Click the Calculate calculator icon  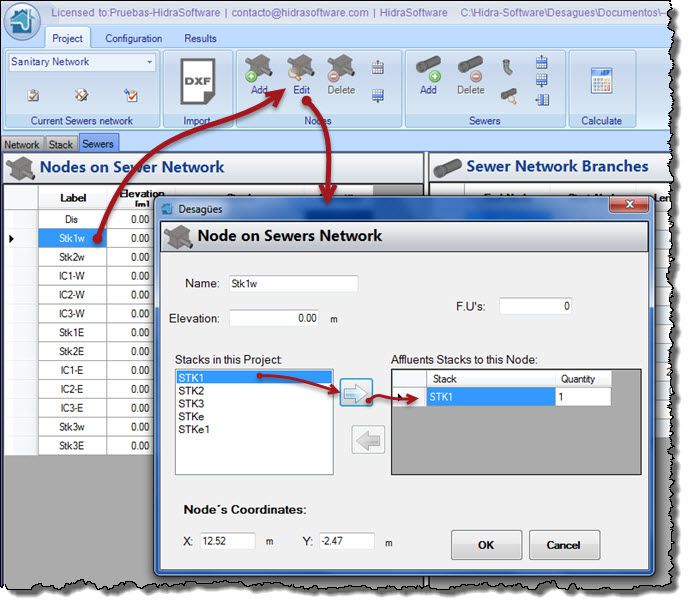click(x=601, y=81)
